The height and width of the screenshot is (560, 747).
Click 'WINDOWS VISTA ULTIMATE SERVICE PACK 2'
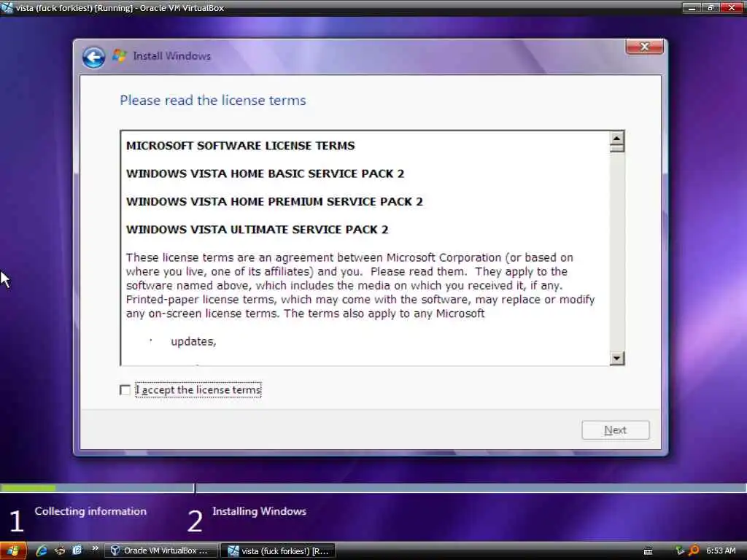pos(258,230)
